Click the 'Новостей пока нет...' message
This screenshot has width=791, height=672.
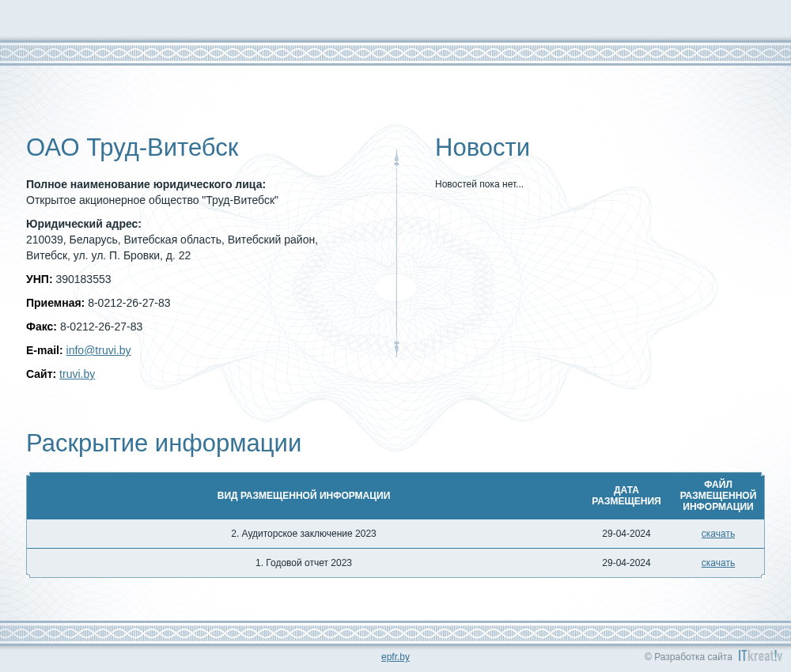pyautogui.click(x=479, y=184)
